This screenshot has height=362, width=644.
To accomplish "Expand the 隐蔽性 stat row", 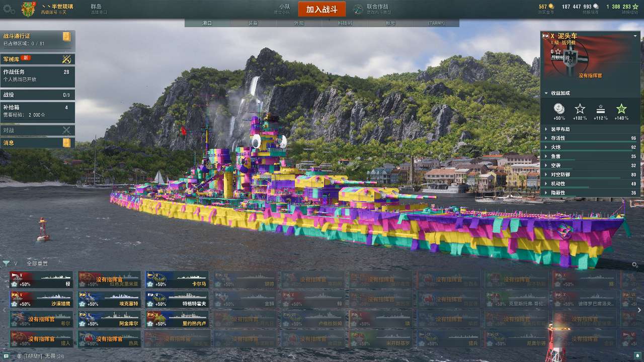I will 591,193.
